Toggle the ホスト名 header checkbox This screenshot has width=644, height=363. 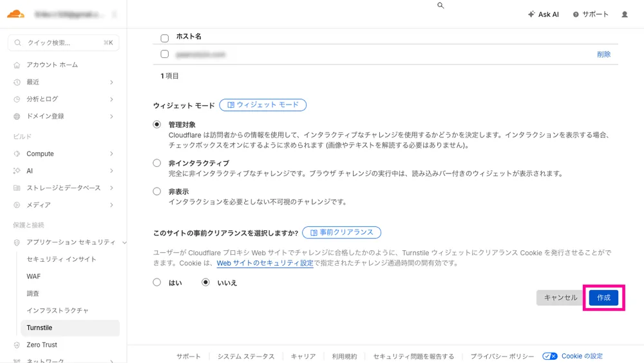165,38
